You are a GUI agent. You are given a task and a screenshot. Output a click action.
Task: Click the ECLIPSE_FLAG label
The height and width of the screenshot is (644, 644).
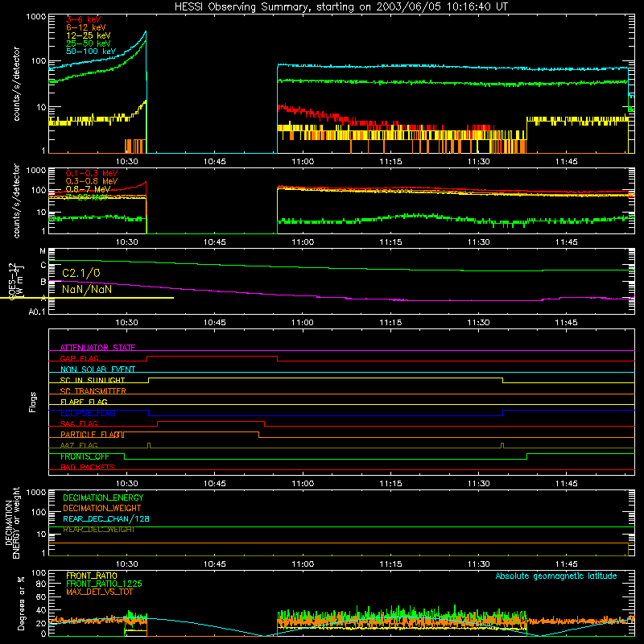click(x=88, y=413)
